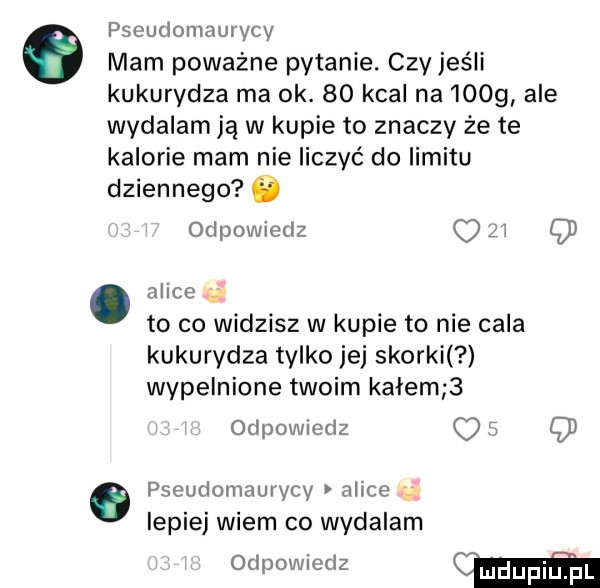
Task: Tap the heart-face emoji beside alice's name
Action: tap(213, 292)
